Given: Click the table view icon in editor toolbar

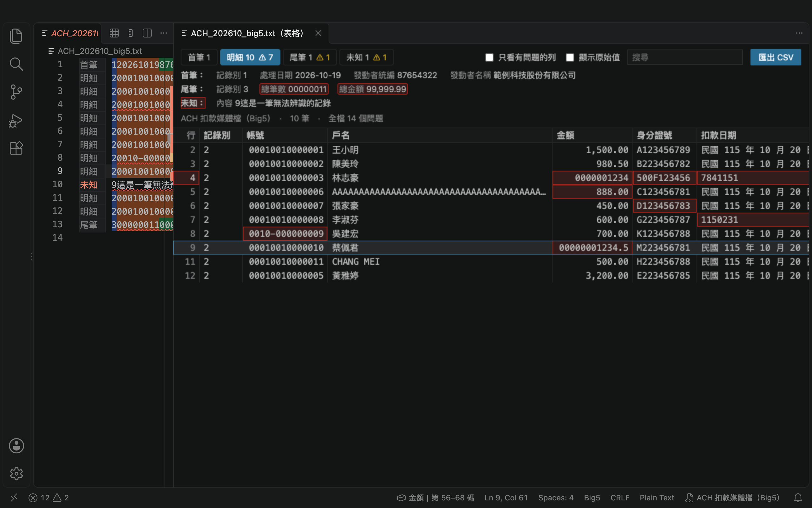Looking at the screenshot, I should coord(114,33).
